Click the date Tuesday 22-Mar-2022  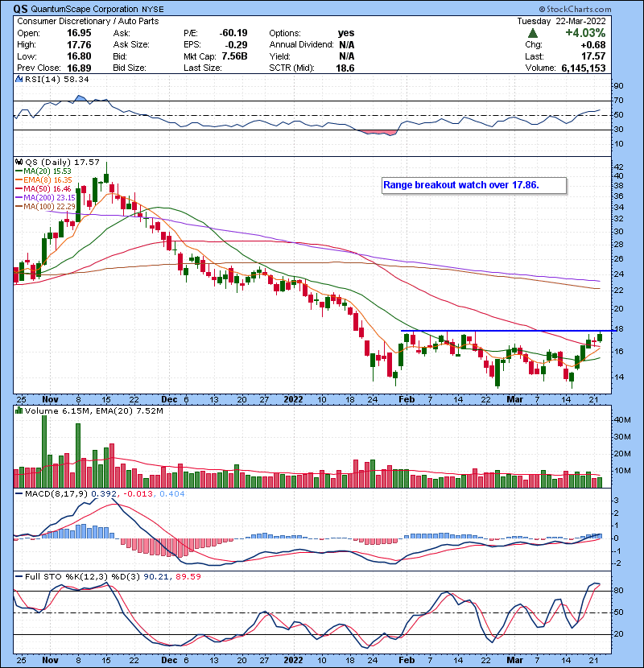(x=561, y=21)
